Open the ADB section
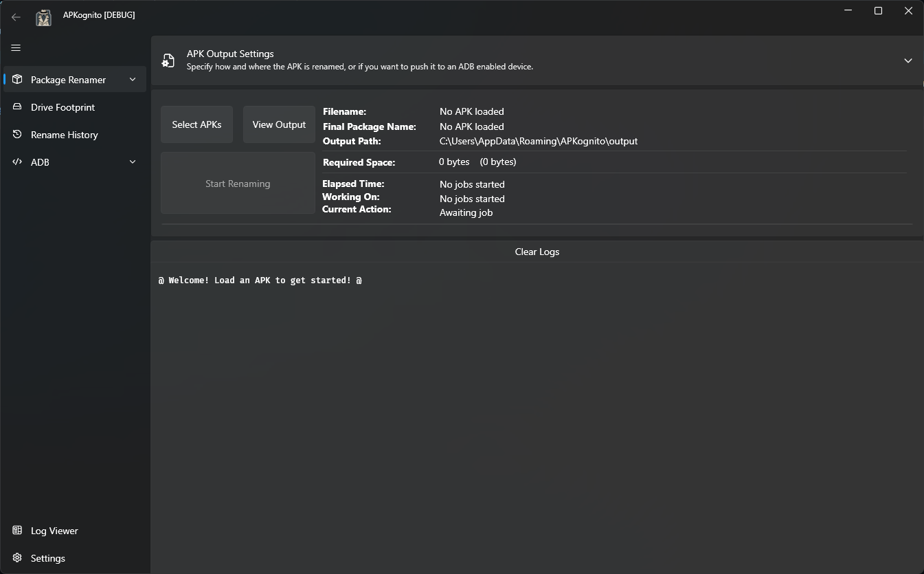Viewport: 924px width, 574px height. coord(75,162)
